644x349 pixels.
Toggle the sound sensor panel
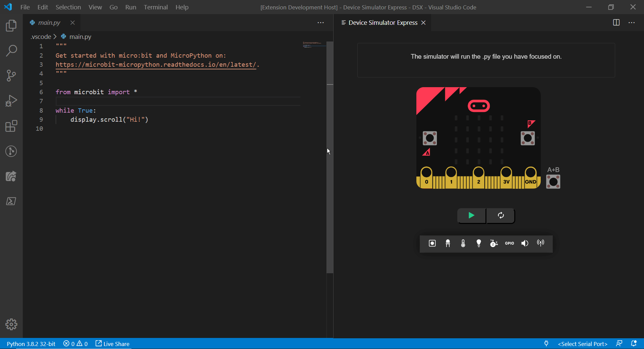(x=524, y=243)
